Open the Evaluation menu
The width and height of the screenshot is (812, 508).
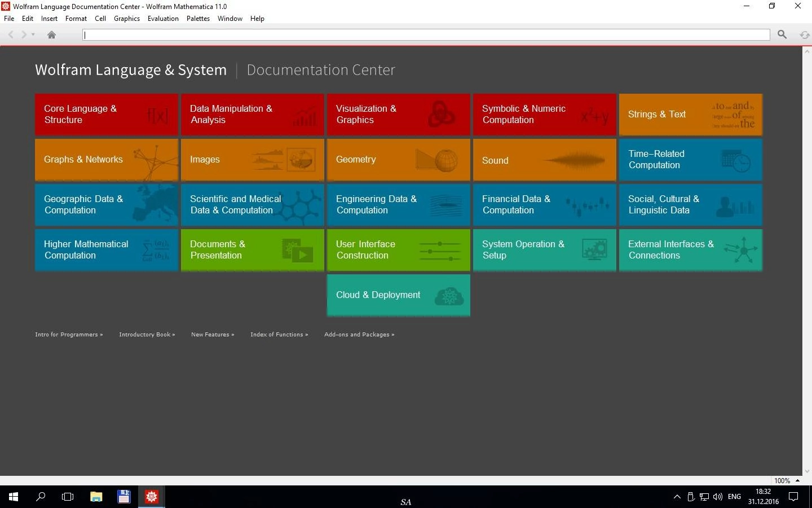(163, 19)
